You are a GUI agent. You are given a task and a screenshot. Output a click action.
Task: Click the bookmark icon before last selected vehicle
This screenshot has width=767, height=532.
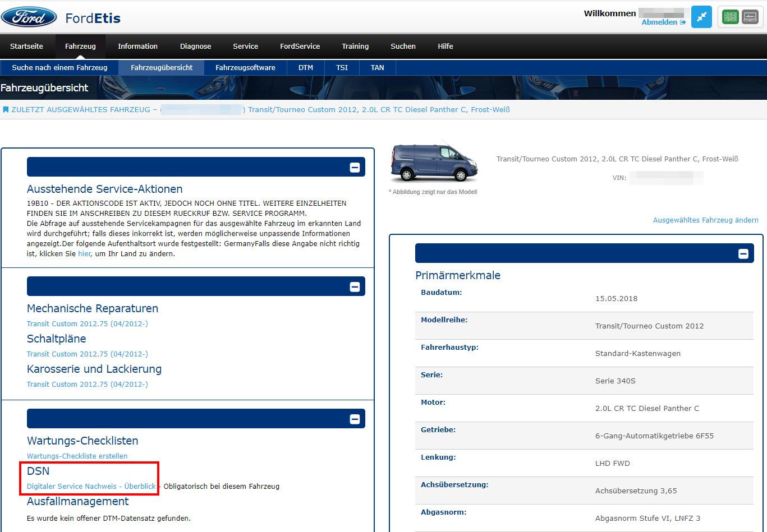click(6, 110)
